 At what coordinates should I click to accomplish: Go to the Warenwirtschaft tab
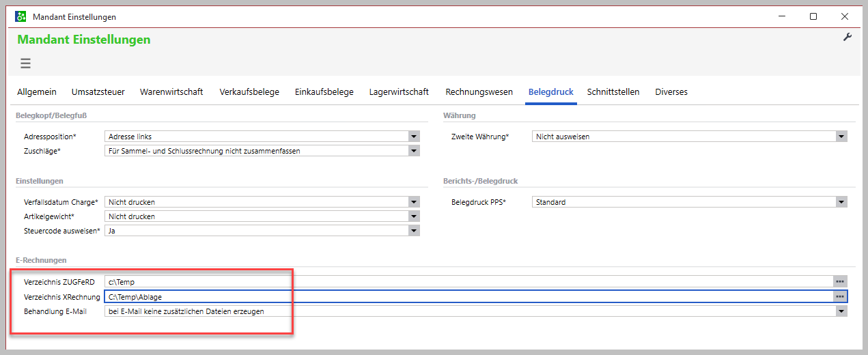coord(171,92)
